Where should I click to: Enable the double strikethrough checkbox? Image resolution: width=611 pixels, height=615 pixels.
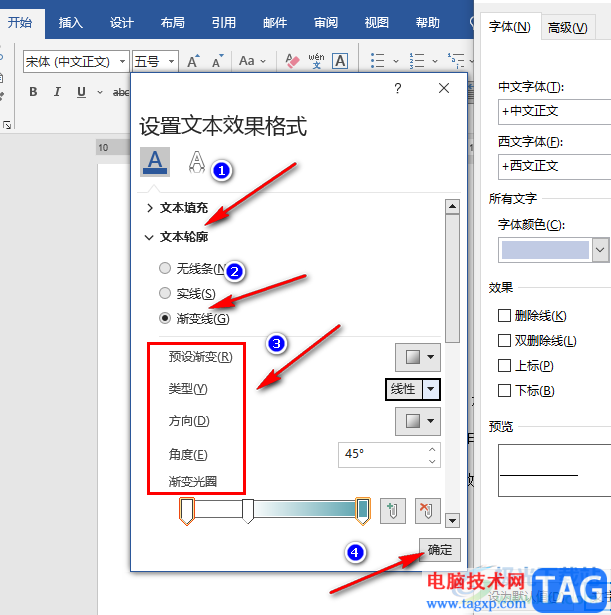pos(504,340)
